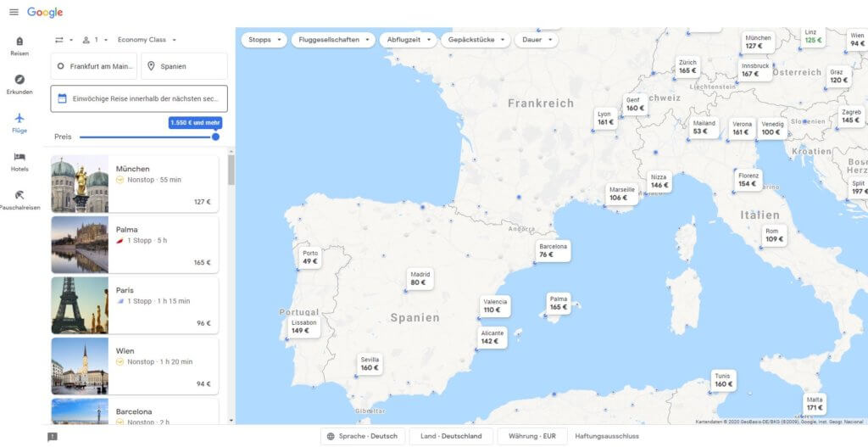Select Lissabon 149 € map marker

(304, 327)
